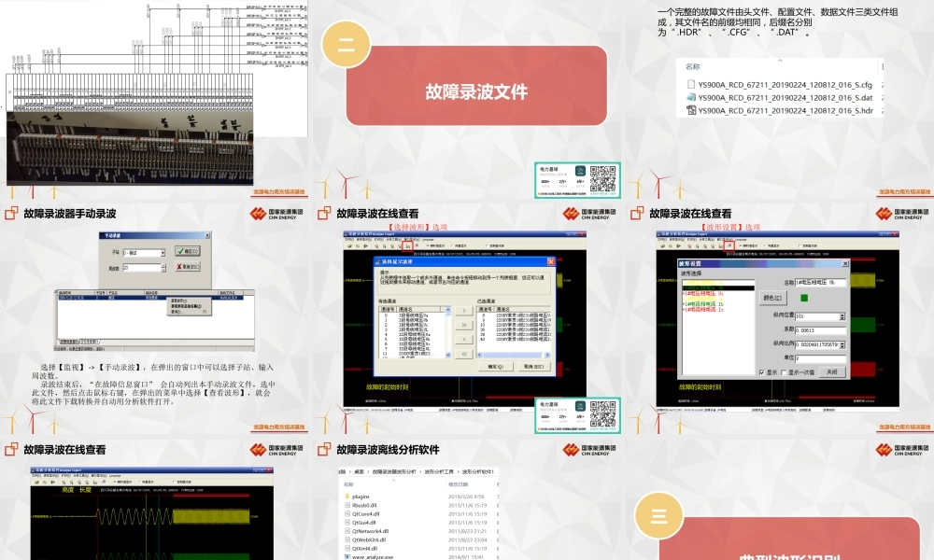Click the open-file folder icon on the toolbar

(x=349, y=245)
